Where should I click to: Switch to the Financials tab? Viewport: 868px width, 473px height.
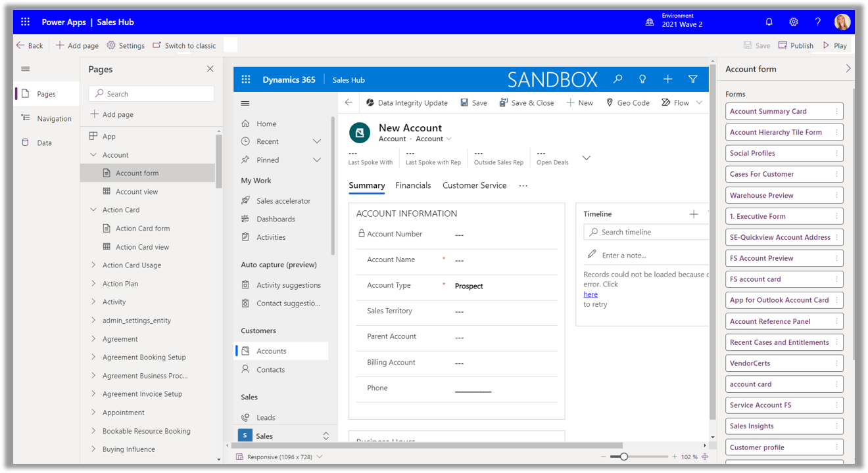click(413, 185)
